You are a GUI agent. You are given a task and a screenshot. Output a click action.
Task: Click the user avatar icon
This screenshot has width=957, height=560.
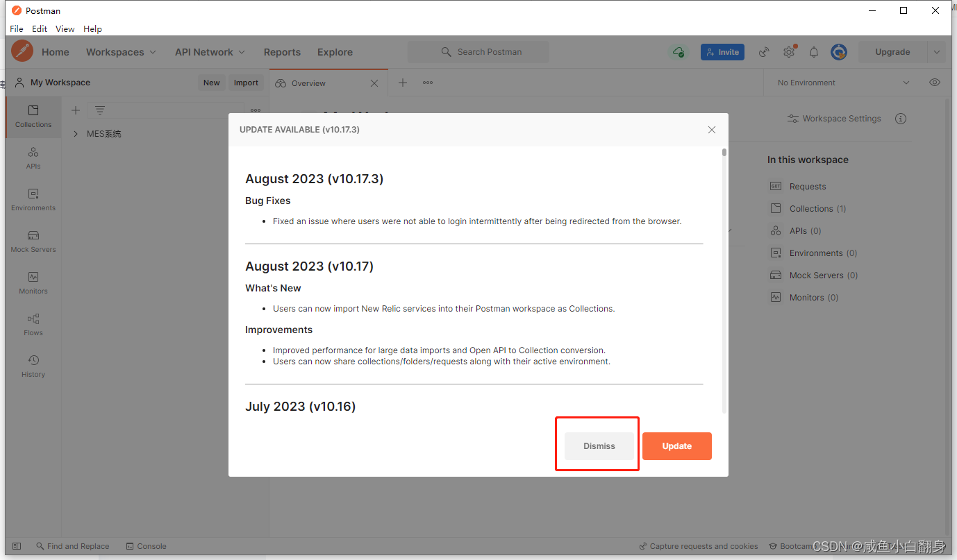tap(839, 52)
